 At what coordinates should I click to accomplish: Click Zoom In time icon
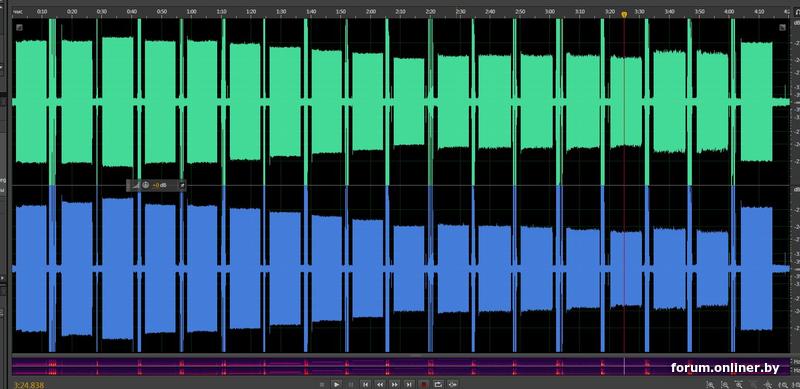[x=739, y=384]
